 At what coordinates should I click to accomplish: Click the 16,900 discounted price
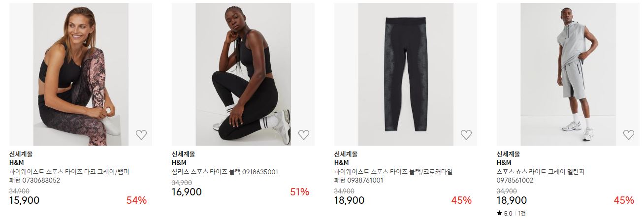187,192
